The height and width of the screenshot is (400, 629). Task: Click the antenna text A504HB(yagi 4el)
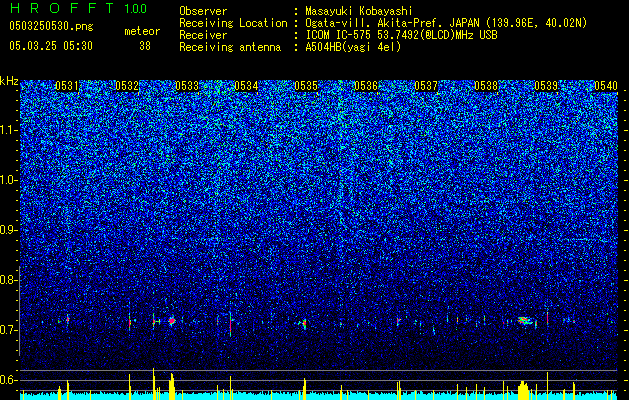click(x=353, y=47)
